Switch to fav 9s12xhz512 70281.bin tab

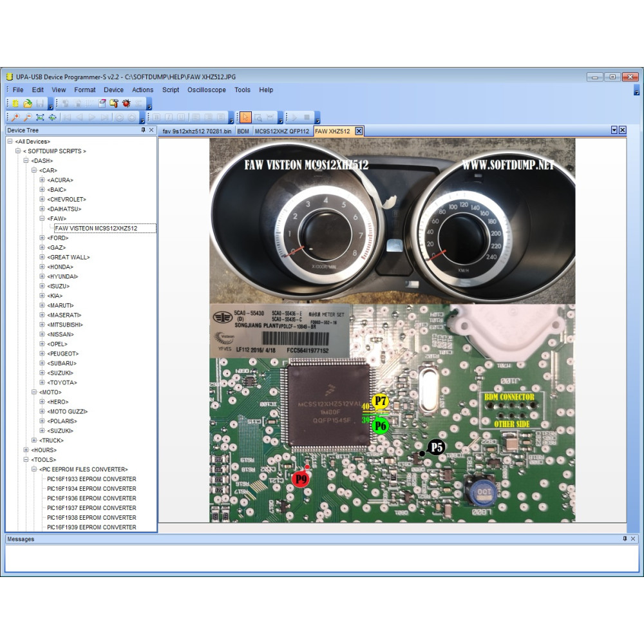coord(197,131)
